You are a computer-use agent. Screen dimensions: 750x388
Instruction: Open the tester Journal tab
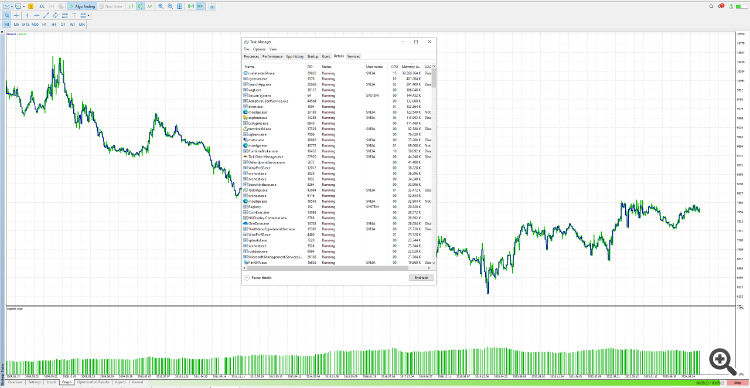tap(137, 382)
